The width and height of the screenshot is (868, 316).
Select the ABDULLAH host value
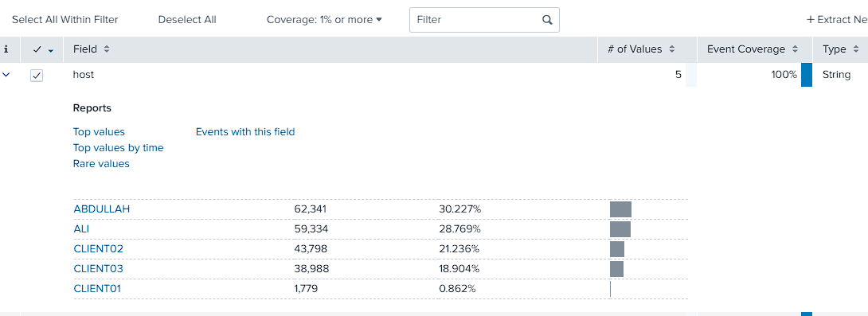click(x=102, y=209)
